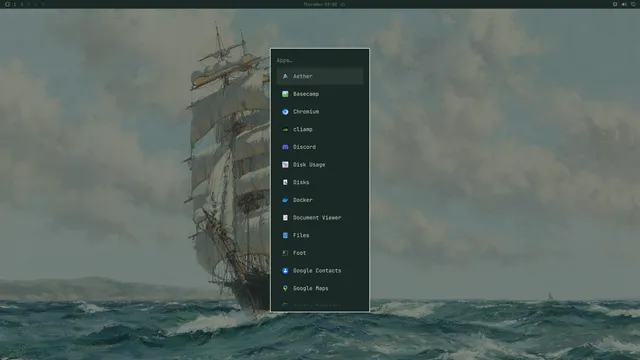This screenshot has height=360, width=640.
Task: Launch the Google Maps pin icon
Action: click(x=285, y=289)
